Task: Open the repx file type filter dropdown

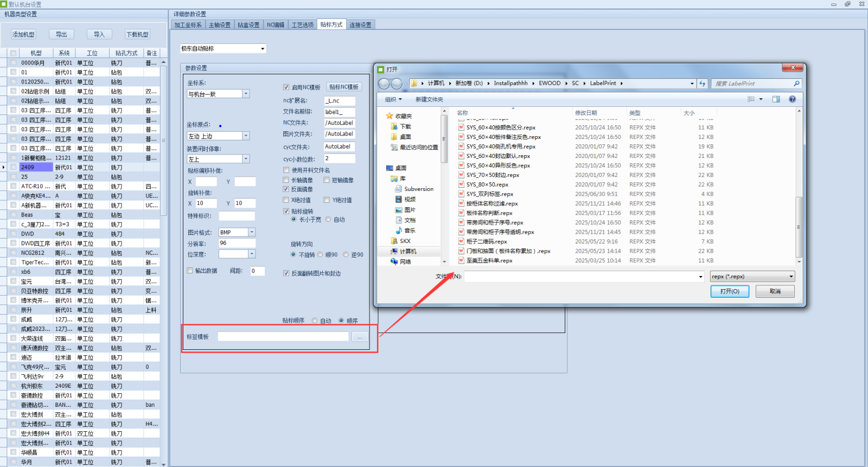Action: pyautogui.click(x=752, y=277)
